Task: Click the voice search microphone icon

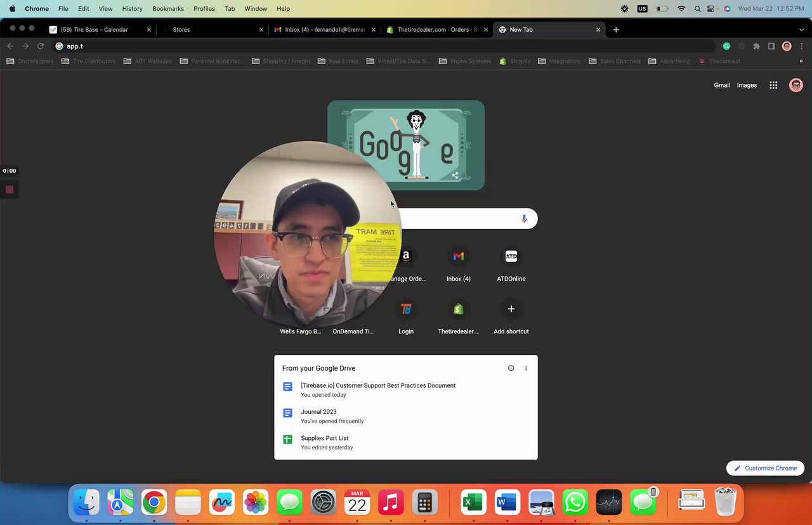Action: pos(524,218)
